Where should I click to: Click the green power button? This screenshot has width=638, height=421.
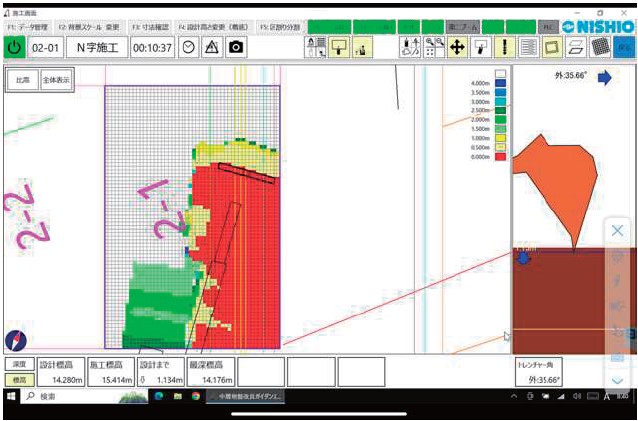click(14, 48)
